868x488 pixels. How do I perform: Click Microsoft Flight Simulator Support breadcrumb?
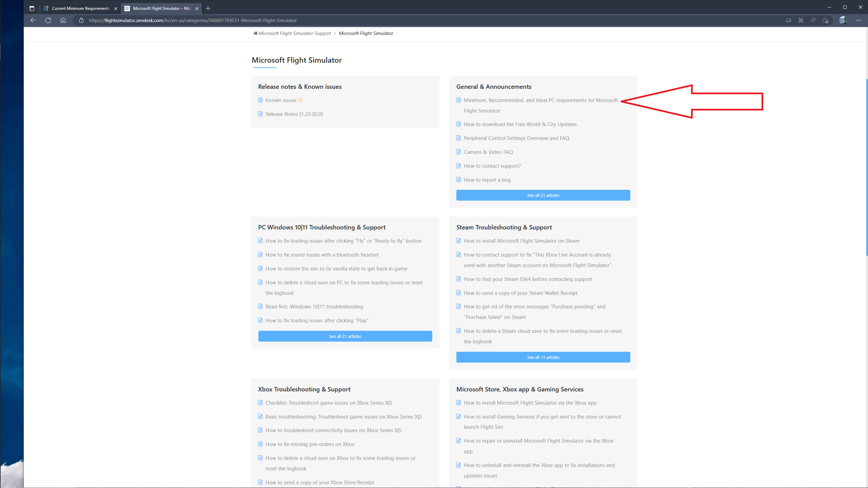click(x=295, y=33)
